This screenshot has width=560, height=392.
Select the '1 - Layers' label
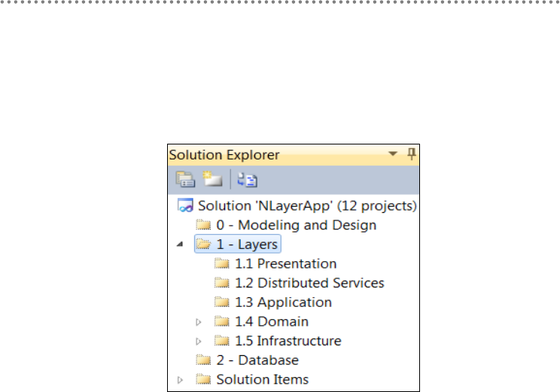click(247, 245)
